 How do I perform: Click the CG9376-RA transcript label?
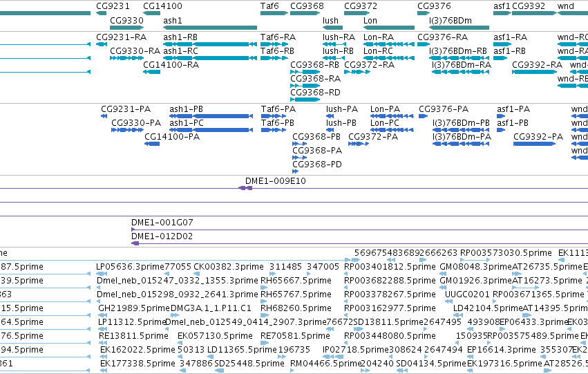point(442,37)
